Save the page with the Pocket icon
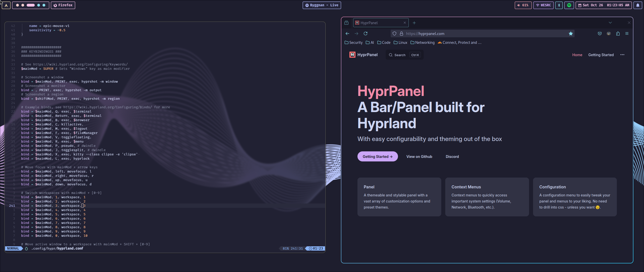 [x=599, y=33]
